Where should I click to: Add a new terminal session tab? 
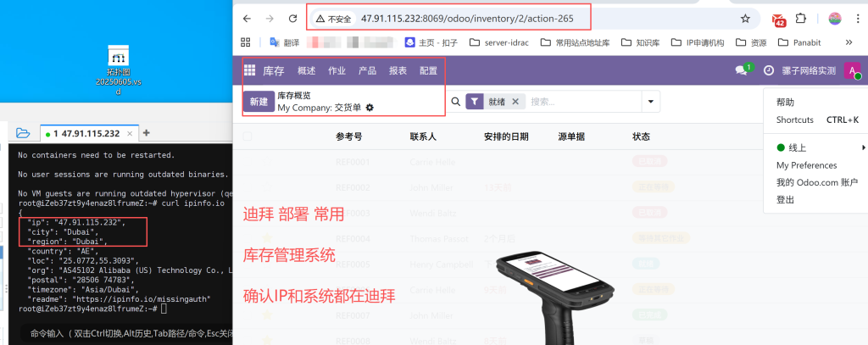click(x=146, y=133)
